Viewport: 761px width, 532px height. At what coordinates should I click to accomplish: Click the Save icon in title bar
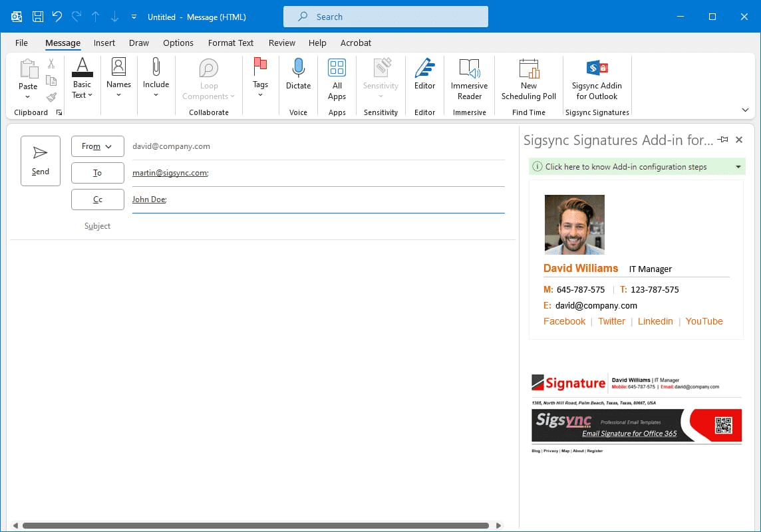tap(39, 17)
